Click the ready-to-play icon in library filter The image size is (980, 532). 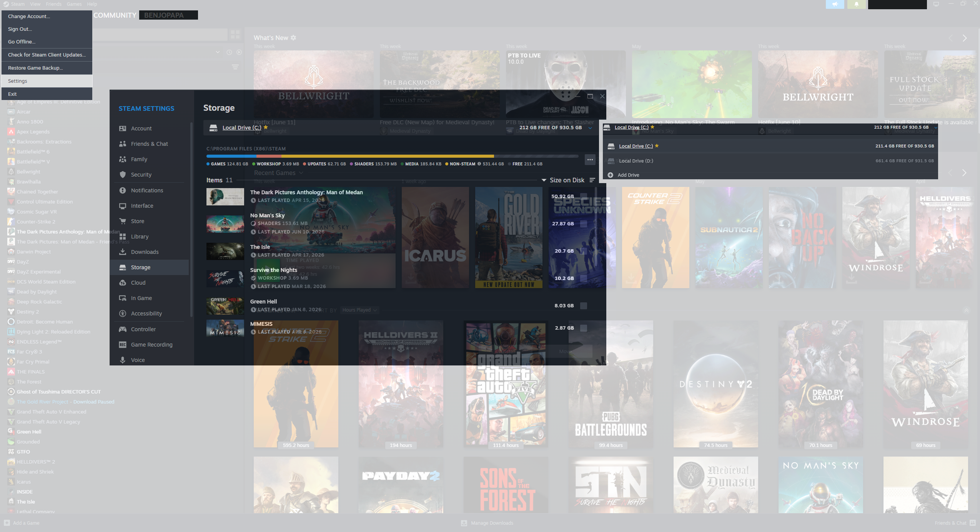click(x=239, y=52)
